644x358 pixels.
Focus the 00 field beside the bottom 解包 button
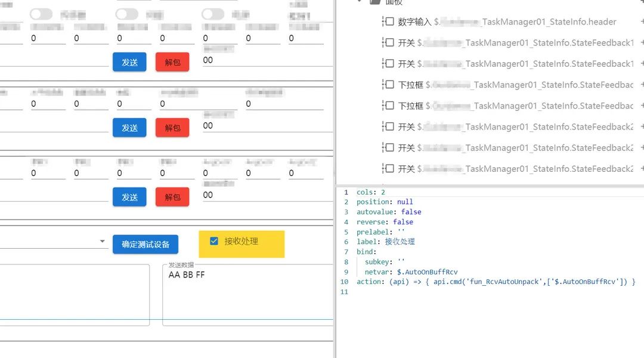[x=267, y=195]
